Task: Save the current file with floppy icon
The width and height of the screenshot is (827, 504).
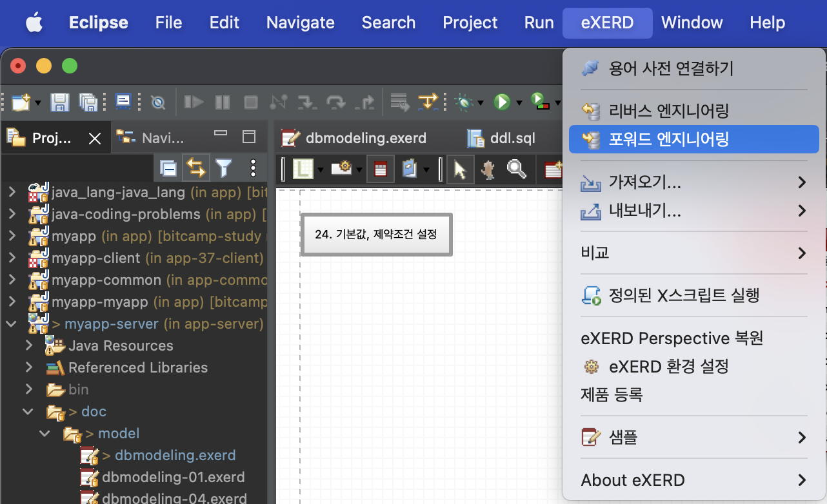Action: pos(60,102)
